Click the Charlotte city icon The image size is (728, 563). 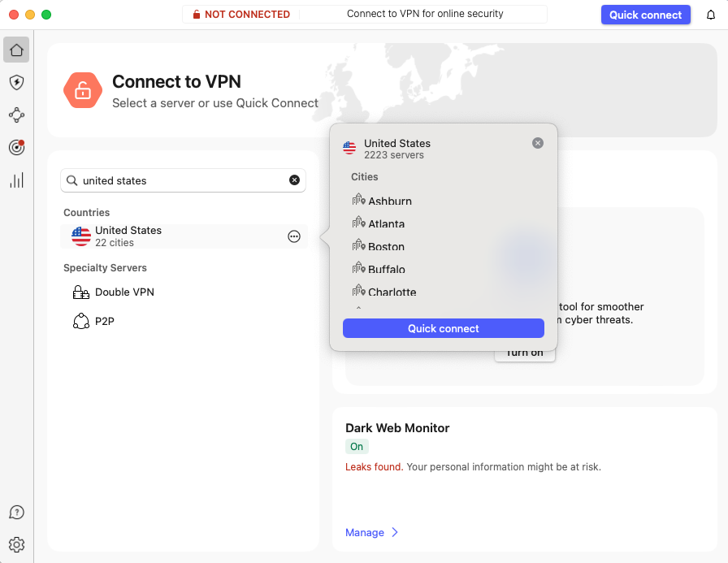pyautogui.click(x=358, y=291)
